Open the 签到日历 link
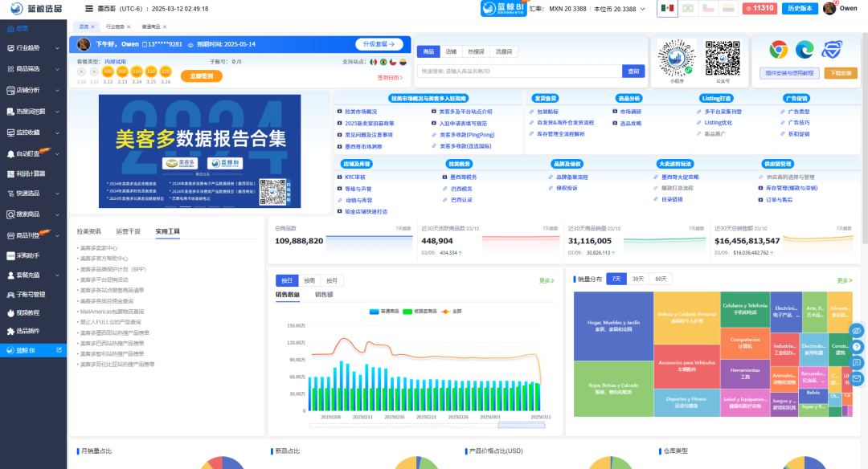This screenshot has width=868, height=469. click(390, 78)
